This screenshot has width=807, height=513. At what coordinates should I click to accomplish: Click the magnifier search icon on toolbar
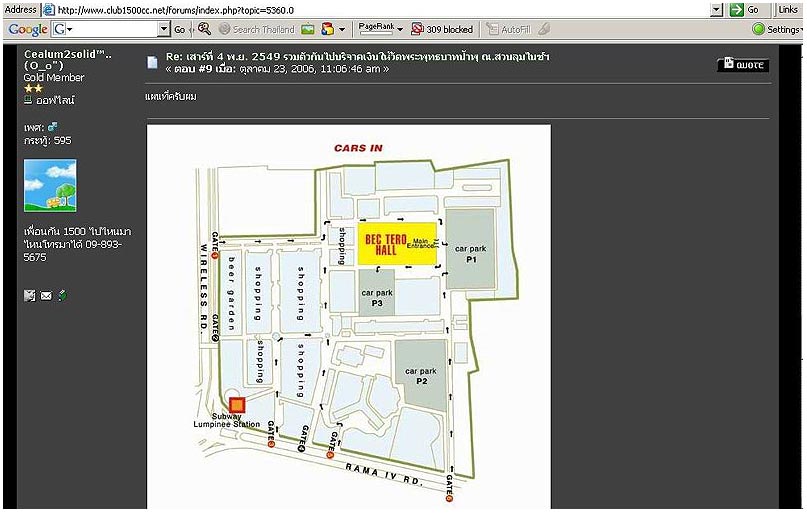pyautogui.click(x=204, y=29)
